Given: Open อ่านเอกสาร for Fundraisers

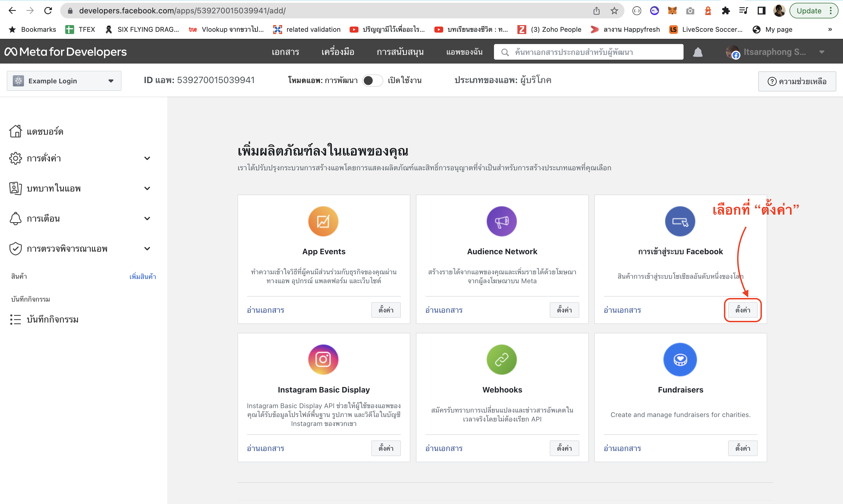Looking at the screenshot, I should [622, 448].
